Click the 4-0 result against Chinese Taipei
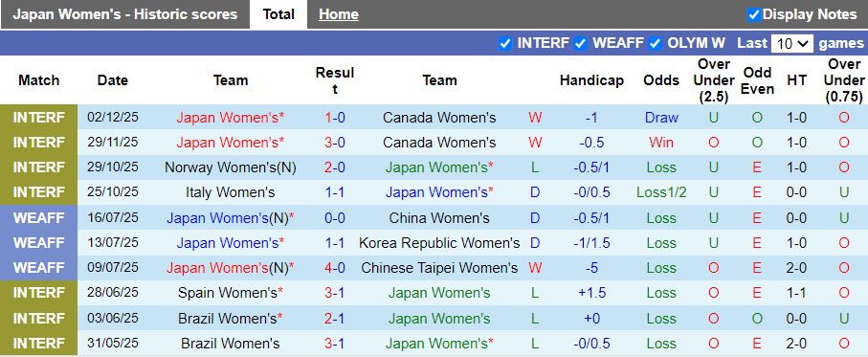 [335, 268]
